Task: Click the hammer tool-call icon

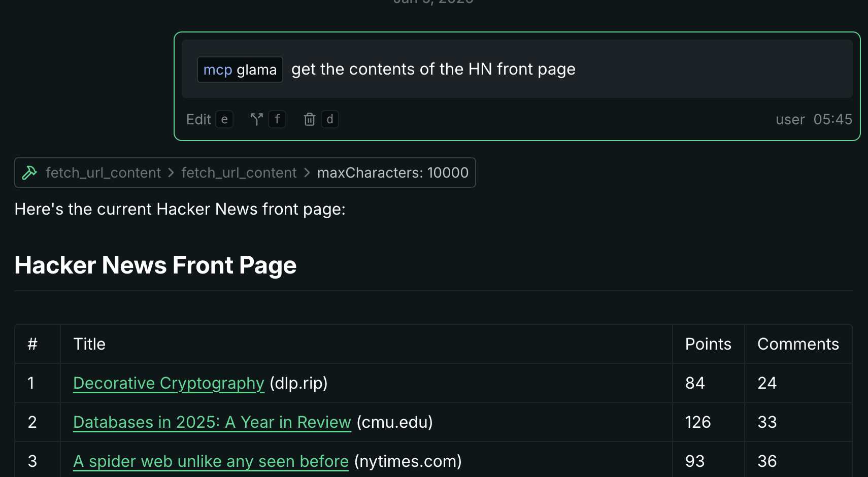Action: click(29, 173)
